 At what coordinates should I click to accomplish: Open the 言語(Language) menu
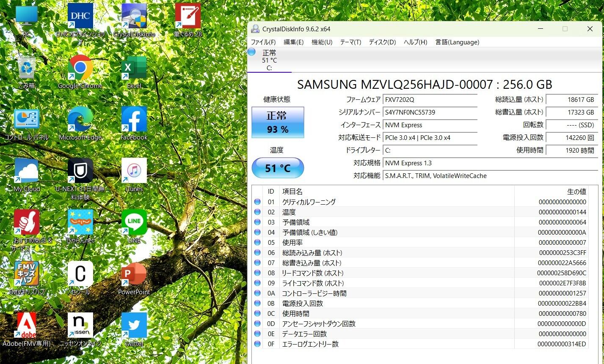tap(457, 42)
